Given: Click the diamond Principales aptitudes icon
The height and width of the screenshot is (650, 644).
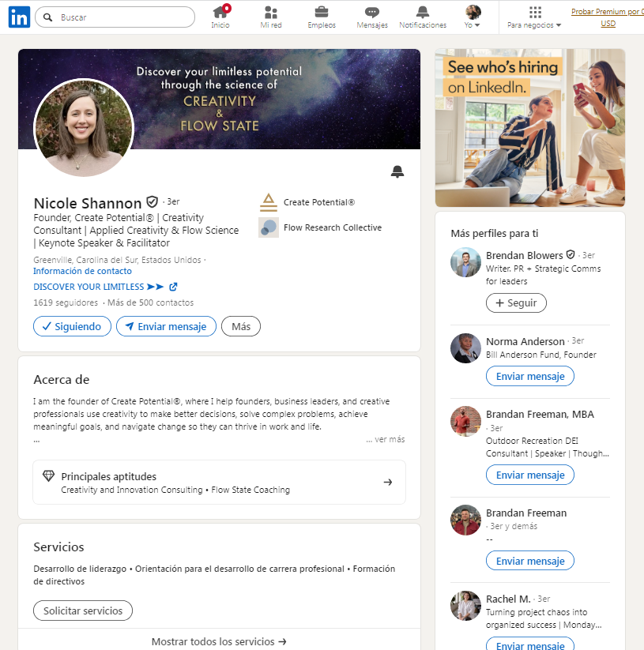Looking at the screenshot, I should point(48,476).
